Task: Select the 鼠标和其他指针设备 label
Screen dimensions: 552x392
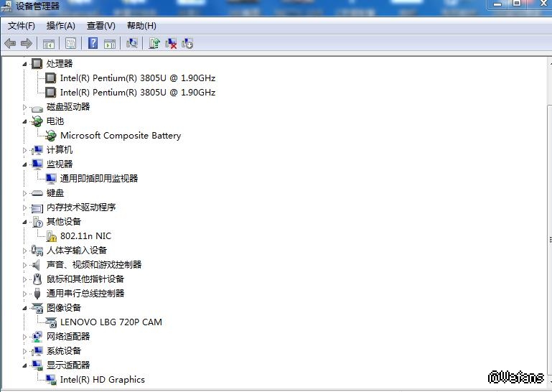Action: 85,279
